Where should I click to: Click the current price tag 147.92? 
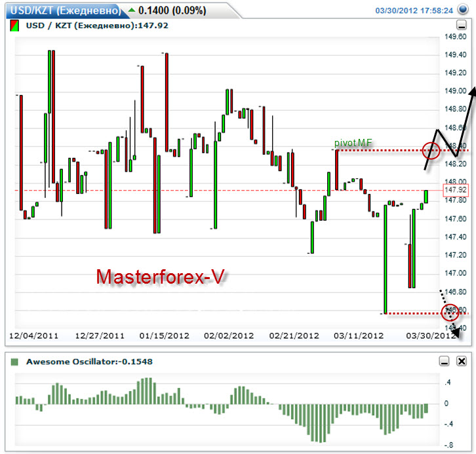coord(456,190)
